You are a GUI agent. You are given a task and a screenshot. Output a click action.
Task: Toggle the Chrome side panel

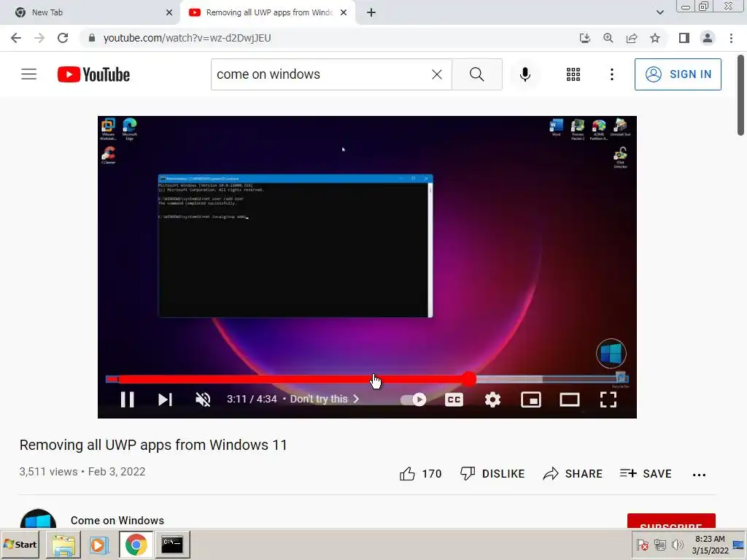point(684,38)
